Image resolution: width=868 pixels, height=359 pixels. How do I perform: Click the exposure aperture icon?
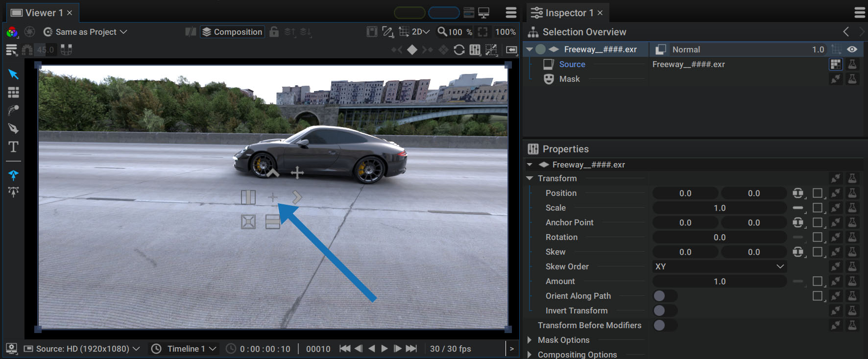click(x=30, y=32)
